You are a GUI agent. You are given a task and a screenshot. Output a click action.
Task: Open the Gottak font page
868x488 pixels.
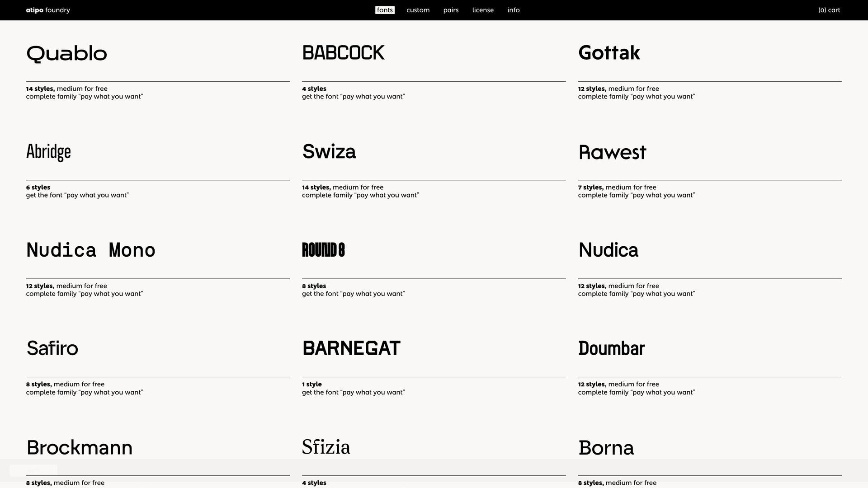[609, 53]
